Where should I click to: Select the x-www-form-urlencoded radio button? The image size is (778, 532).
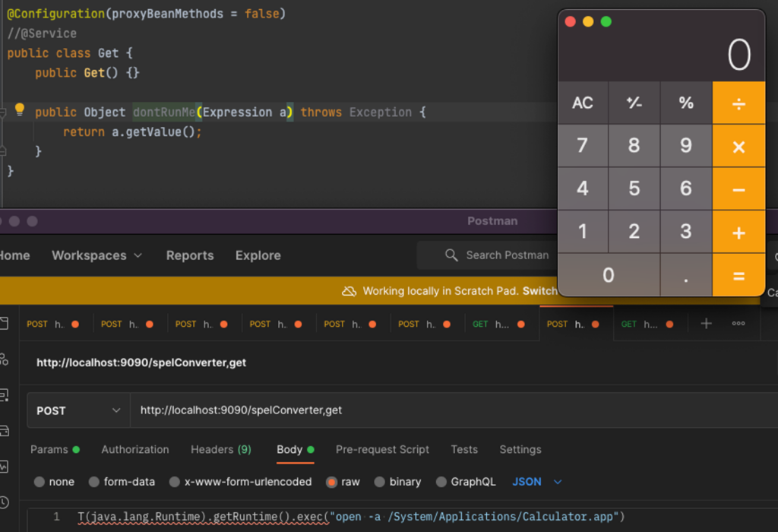click(175, 482)
